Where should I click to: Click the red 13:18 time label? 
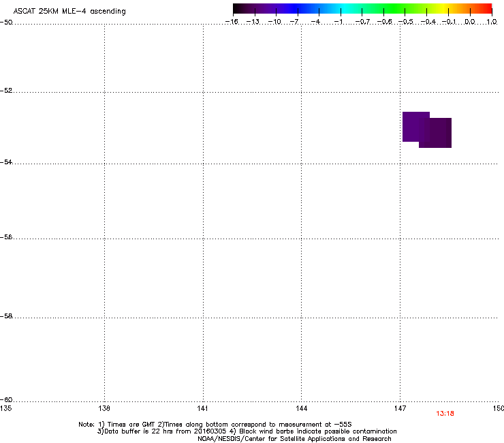click(445, 414)
